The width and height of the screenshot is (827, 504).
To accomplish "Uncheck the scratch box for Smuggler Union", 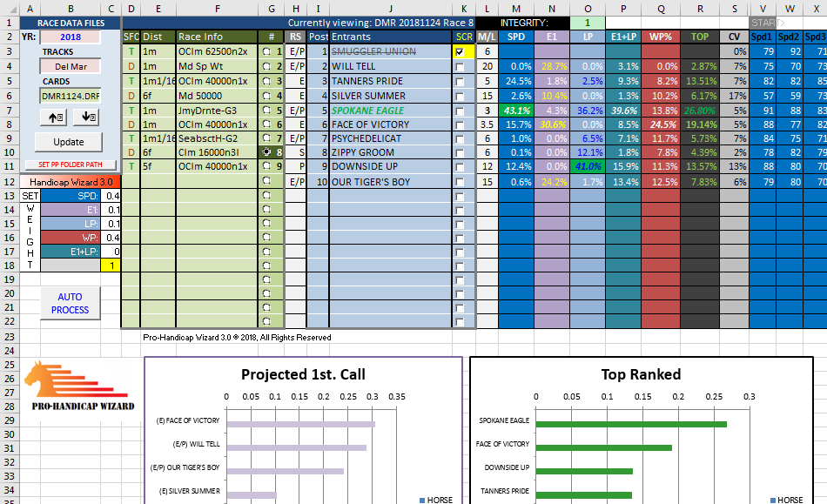I will coord(460,52).
